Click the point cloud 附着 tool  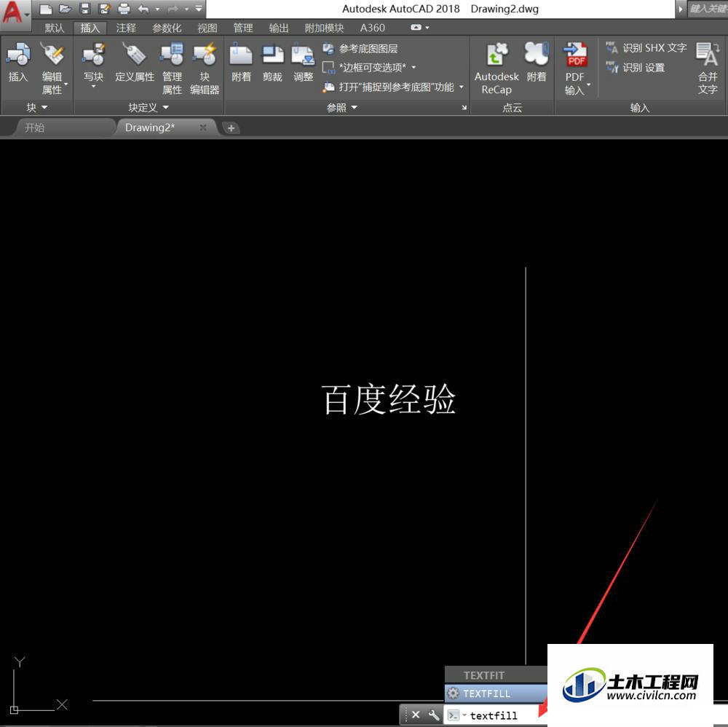click(x=537, y=62)
